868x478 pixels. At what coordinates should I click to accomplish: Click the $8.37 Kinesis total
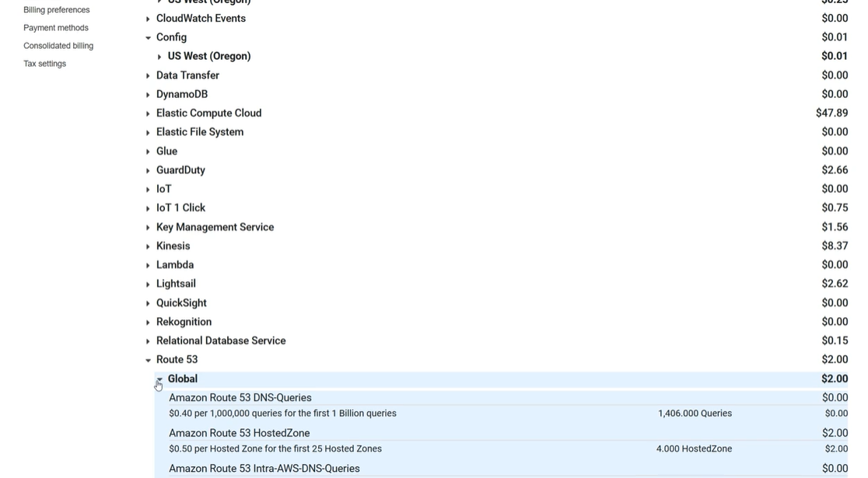click(835, 246)
